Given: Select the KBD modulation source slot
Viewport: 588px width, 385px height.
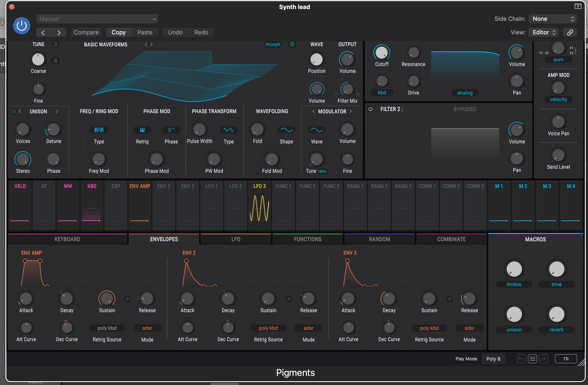Looking at the screenshot, I should (92, 205).
